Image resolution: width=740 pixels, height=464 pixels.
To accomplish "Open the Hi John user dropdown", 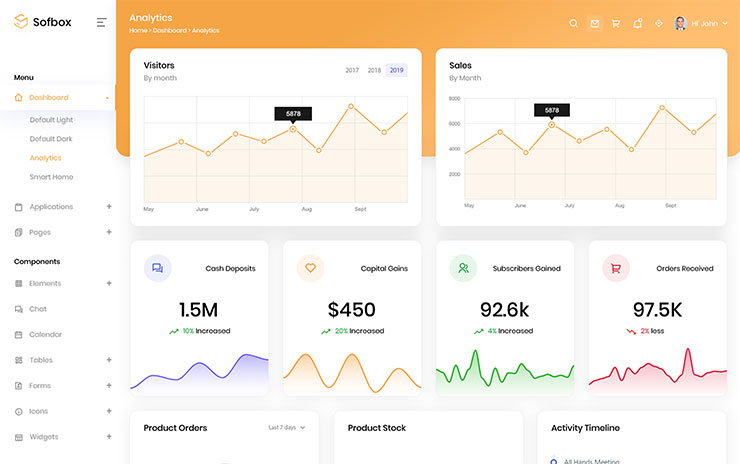I will tap(701, 23).
